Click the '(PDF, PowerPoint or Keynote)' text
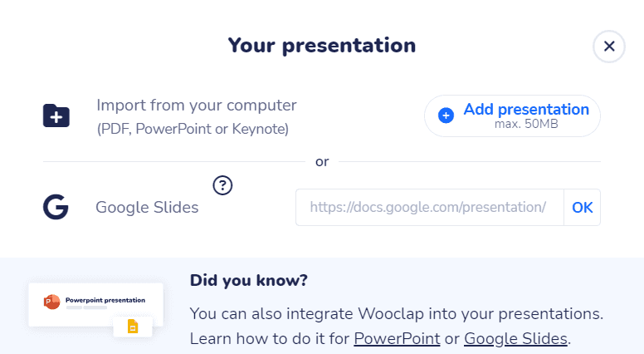Screen dimensions: 644x354 click(x=193, y=129)
